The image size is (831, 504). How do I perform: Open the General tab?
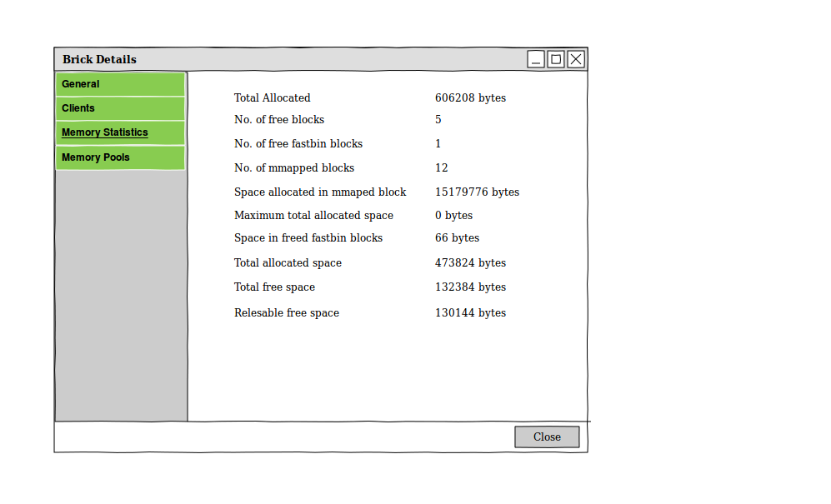coord(120,84)
